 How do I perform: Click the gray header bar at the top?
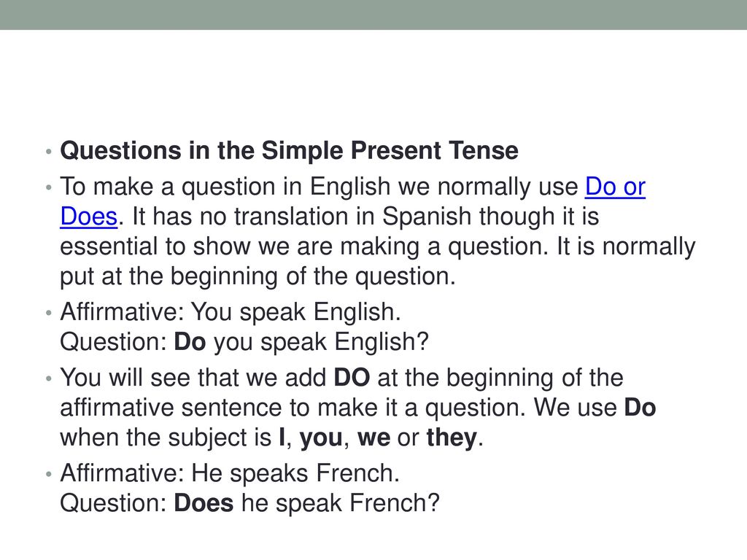point(373,15)
